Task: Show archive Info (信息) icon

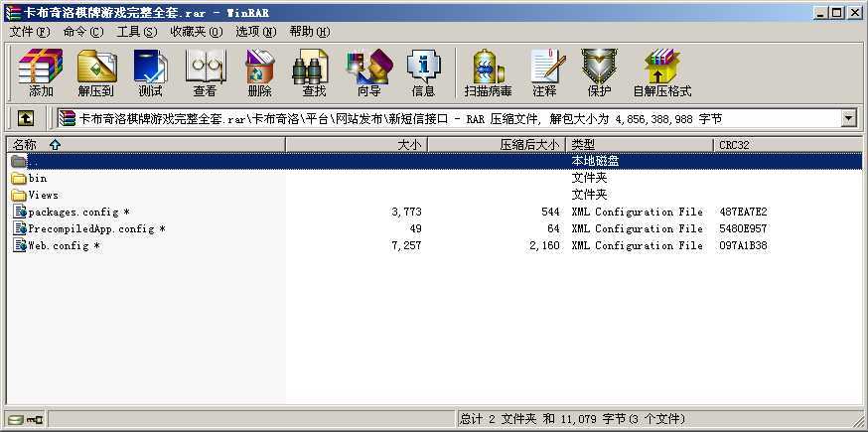Action: tap(423, 72)
